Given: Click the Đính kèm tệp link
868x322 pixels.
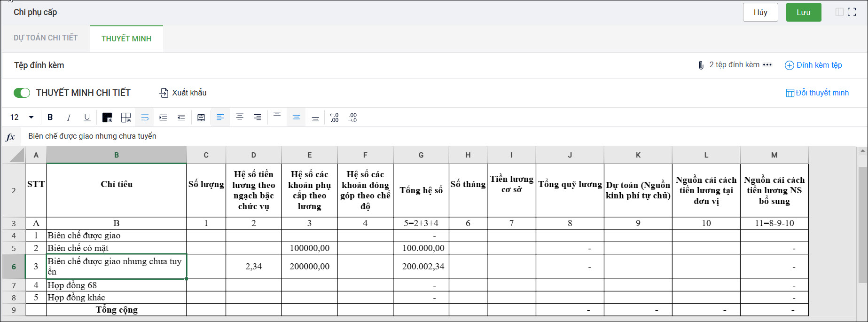Looking at the screenshot, I should click(x=813, y=65).
